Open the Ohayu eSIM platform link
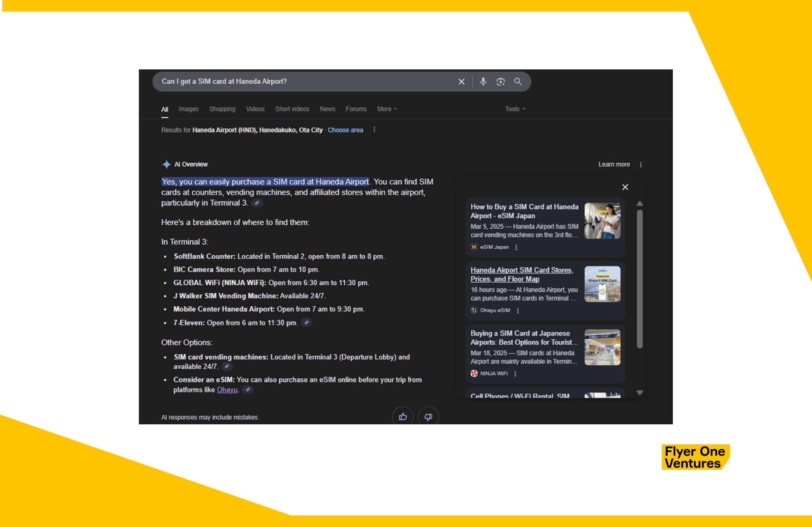 pos(227,390)
